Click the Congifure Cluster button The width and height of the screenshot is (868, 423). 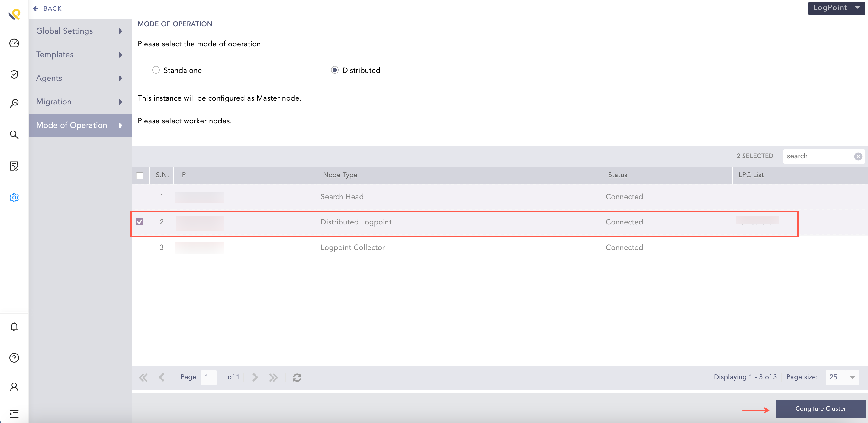coord(820,408)
